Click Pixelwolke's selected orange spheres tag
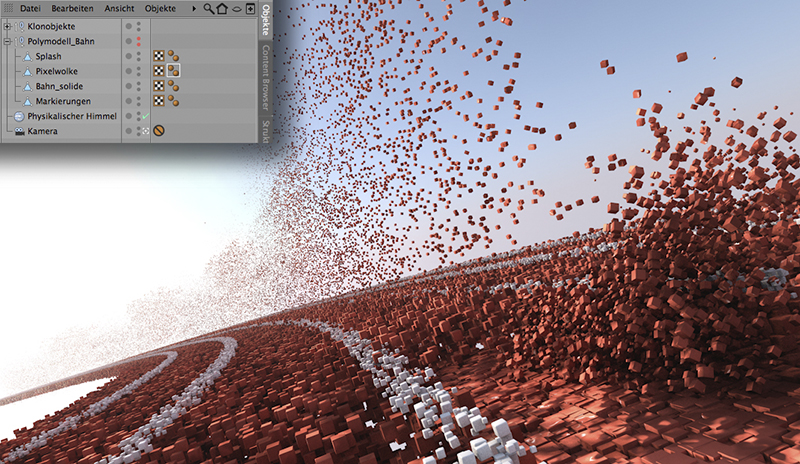 (173, 70)
